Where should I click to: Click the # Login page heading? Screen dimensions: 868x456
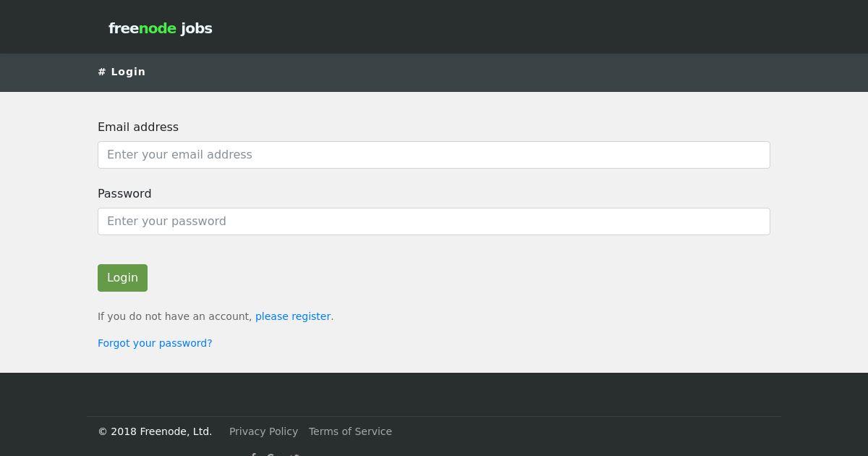click(x=122, y=72)
